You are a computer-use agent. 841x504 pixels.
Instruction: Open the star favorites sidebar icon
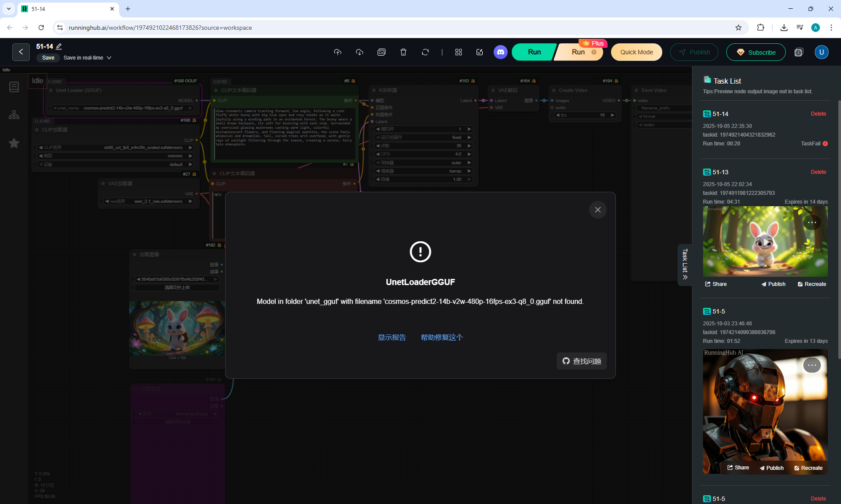pos(14,143)
